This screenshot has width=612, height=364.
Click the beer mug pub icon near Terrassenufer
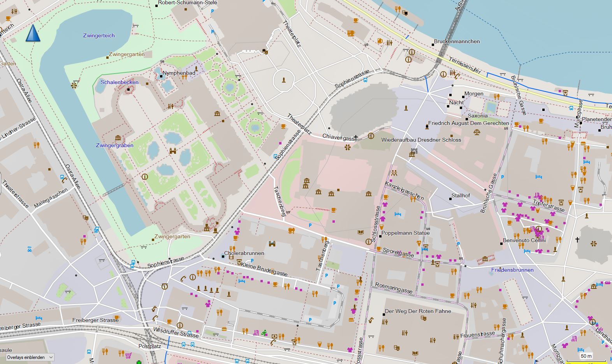click(380, 41)
